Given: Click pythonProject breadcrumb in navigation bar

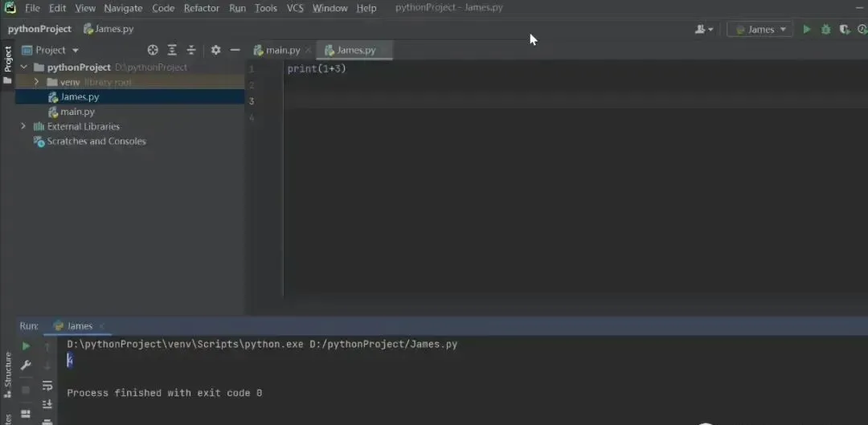Looking at the screenshot, I should (x=39, y=29).
